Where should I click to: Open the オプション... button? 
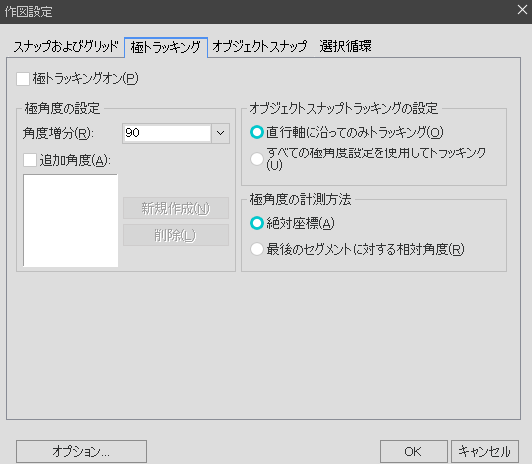81,451
